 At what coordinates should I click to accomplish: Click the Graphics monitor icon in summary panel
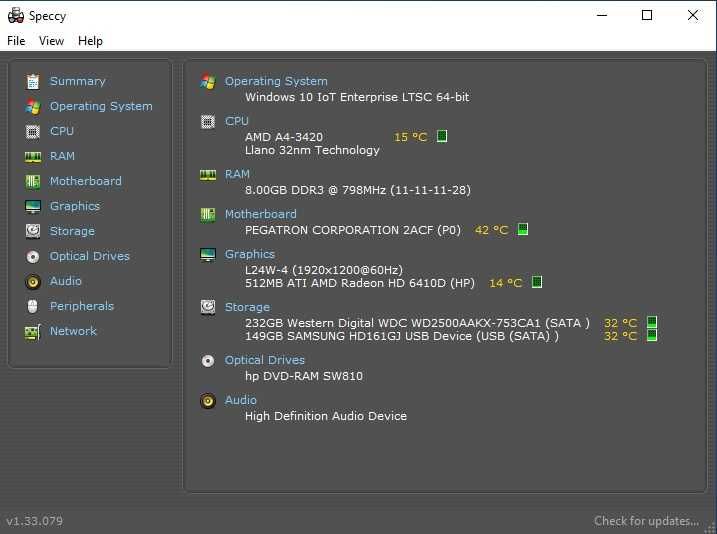(x=208, y=254)
